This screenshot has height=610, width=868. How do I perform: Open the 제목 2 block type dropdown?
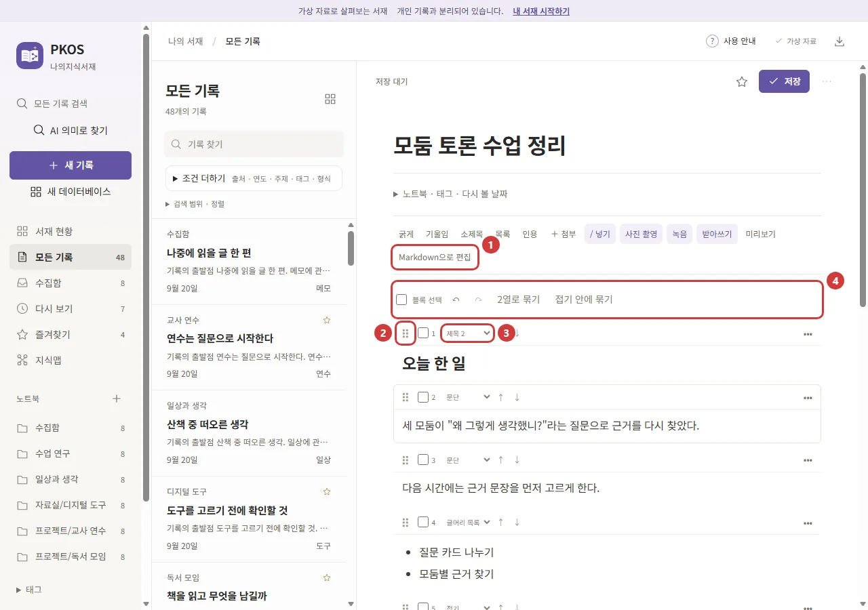(x=468, y=333)
